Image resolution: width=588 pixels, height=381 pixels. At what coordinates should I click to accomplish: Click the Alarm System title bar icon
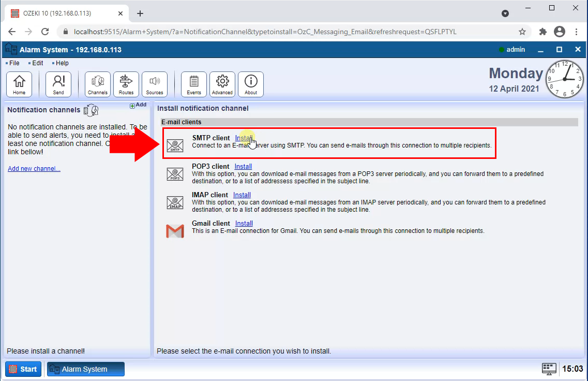(x=11, y=49)
